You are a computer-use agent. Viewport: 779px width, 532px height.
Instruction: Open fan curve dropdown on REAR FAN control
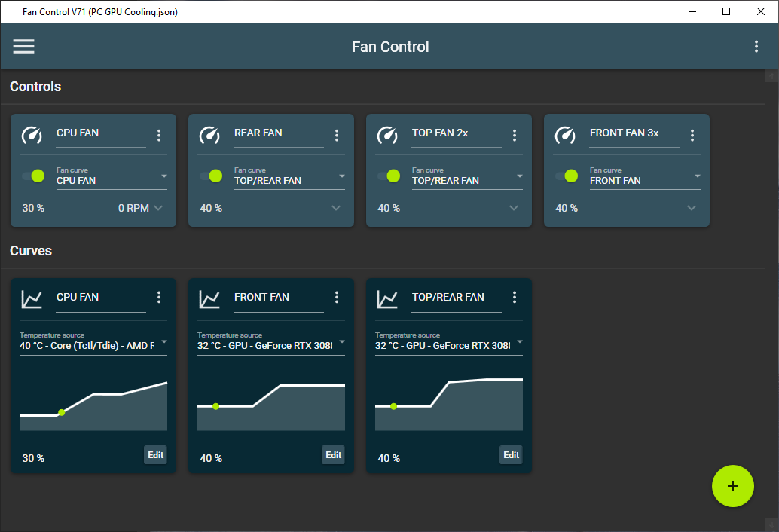(x=289, y=177)
